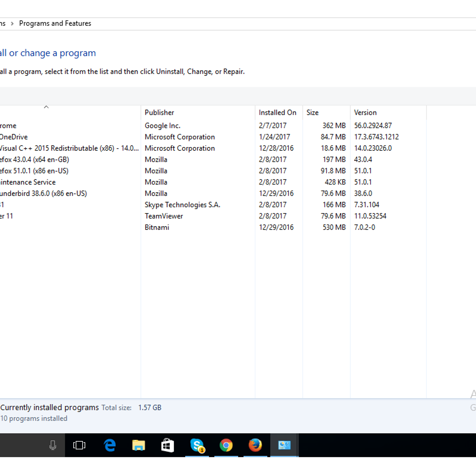Click the 166 MB size cell
Screen dimensions: 476x476
pos(334,205)
